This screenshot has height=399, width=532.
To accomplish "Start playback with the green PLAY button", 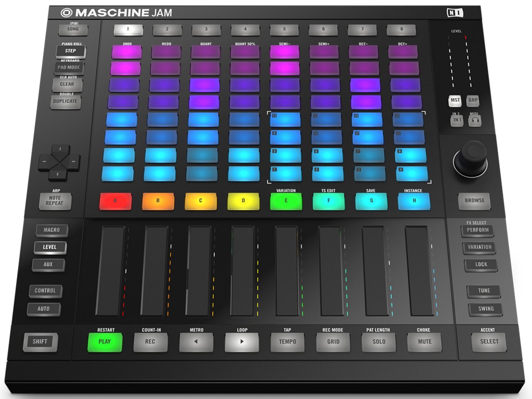I will click(x=105, y=342).
